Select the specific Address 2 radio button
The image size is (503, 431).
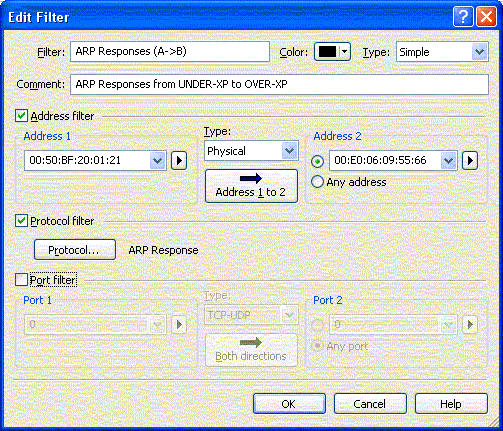coord(317,161)
